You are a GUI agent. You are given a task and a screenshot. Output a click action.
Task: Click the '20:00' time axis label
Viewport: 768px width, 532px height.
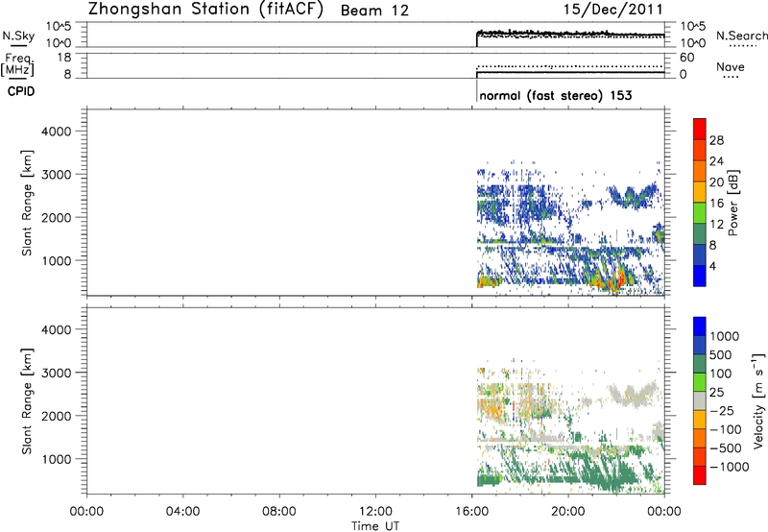(567, 512)
